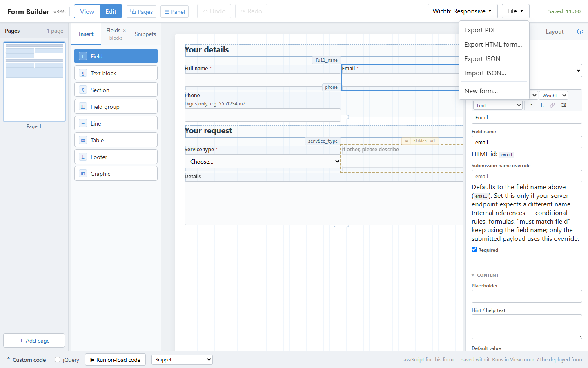588x368 pixels.
Task: Expand the Custom code panel
Action: coord(26,360)
